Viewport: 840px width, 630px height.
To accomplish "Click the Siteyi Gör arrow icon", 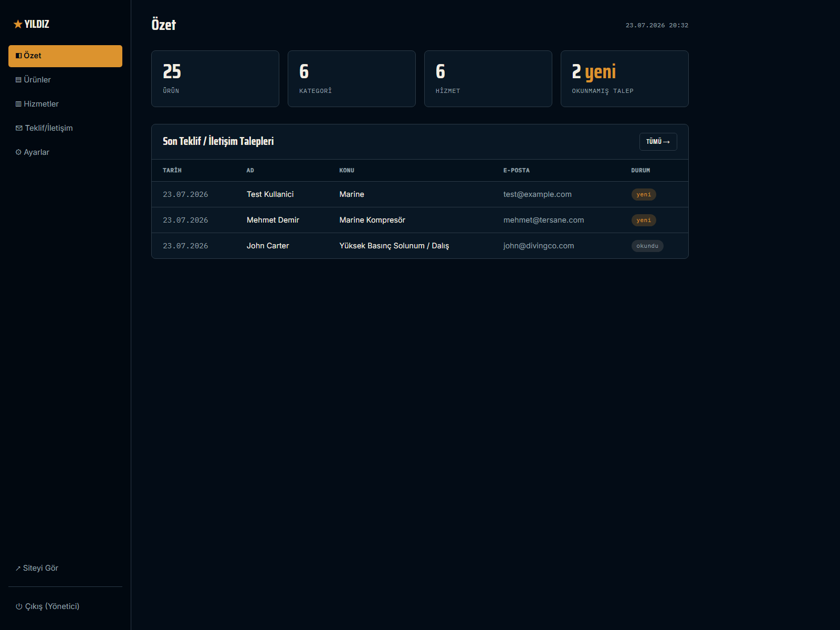I will (18, 569).
